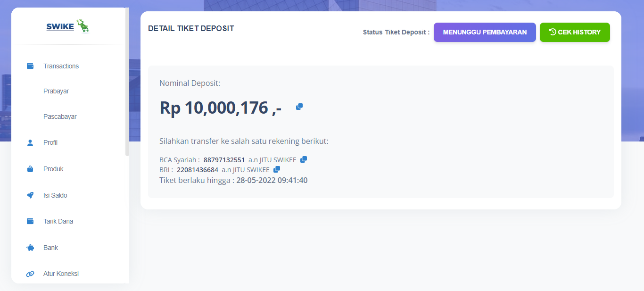The image size is (644, 291).
Task: Click the bag icon beside Produk
Action: (30, 169)
